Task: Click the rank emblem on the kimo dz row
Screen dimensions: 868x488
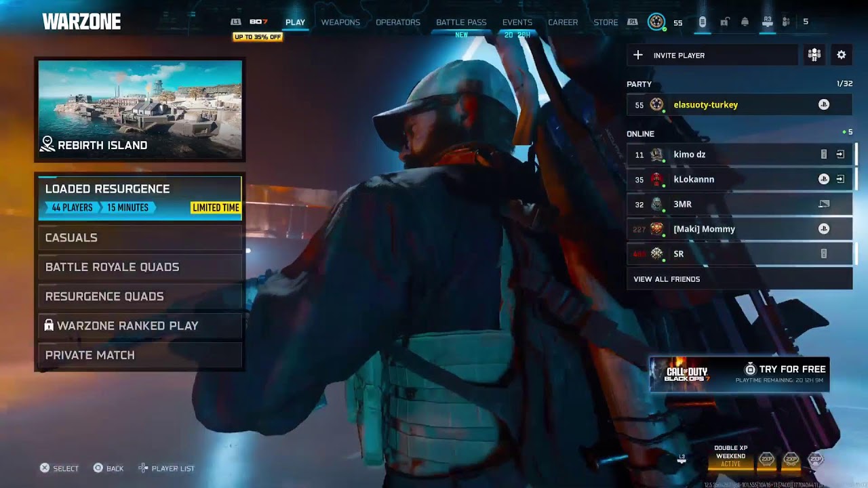Action: click(656, 155)
